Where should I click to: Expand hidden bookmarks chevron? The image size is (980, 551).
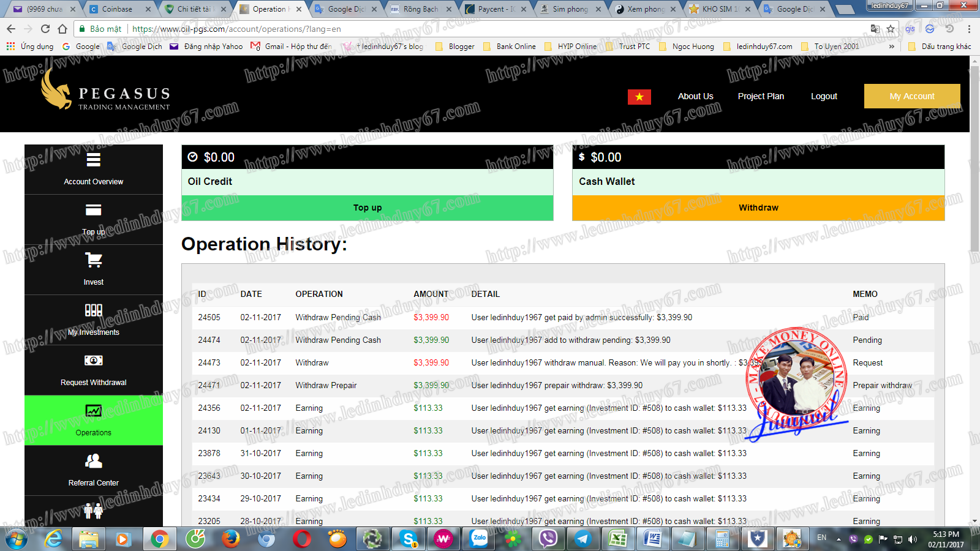[891, 47]
